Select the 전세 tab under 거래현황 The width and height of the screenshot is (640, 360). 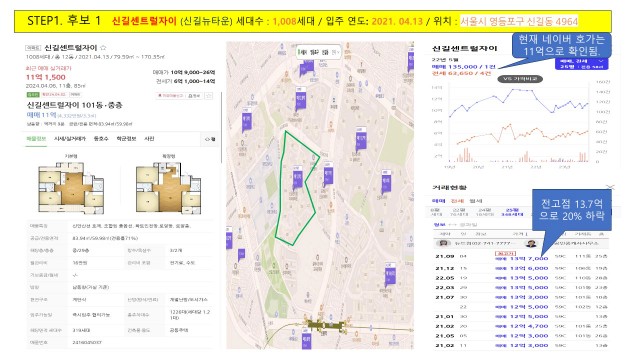tap(457, 201)
